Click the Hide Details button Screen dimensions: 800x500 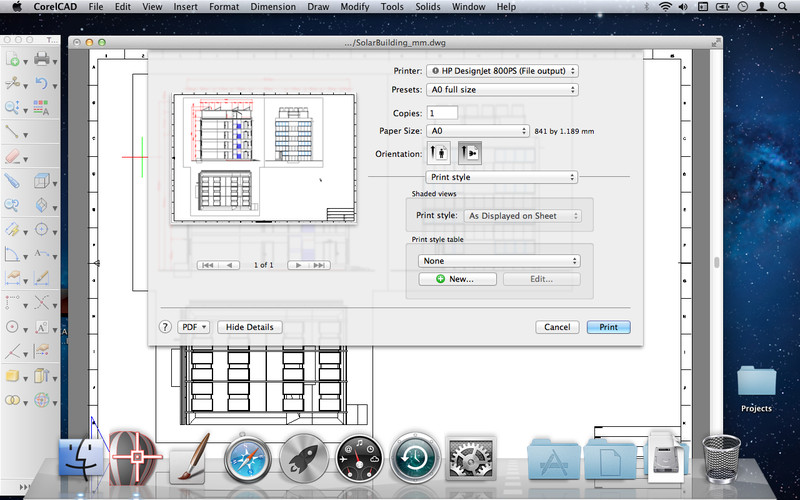point(249,327)
